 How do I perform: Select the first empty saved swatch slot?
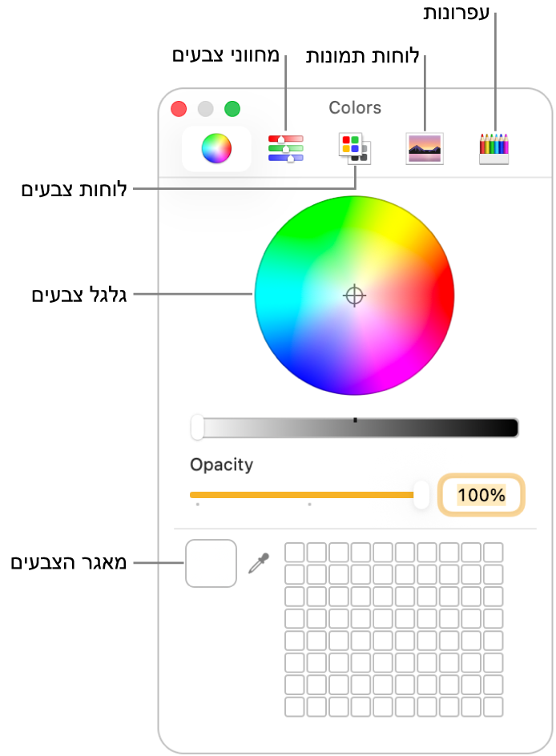(x=295, y=553)
